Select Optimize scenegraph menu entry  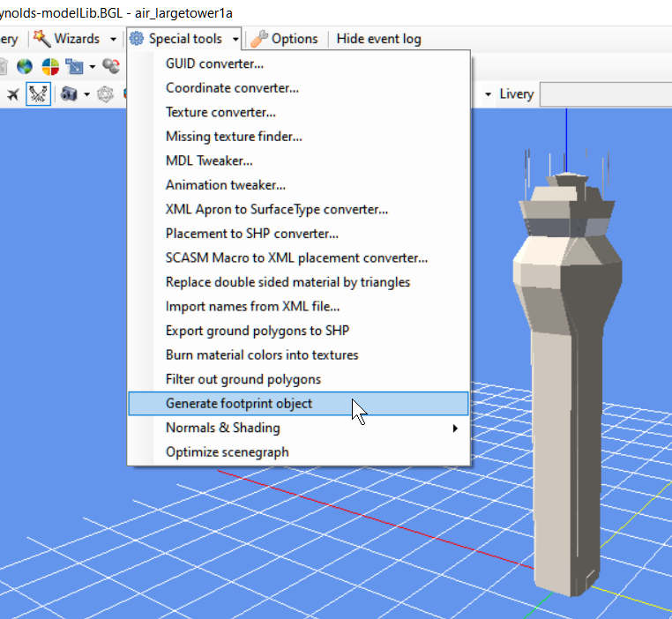227,451
